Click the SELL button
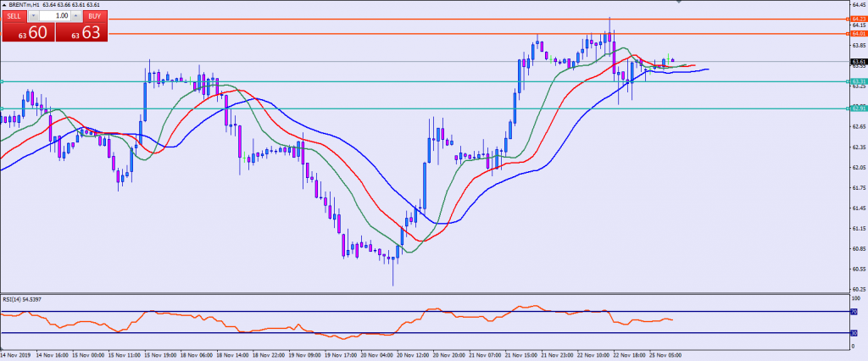The height and width of the screenshot is (361, 868). coord(14,15)
